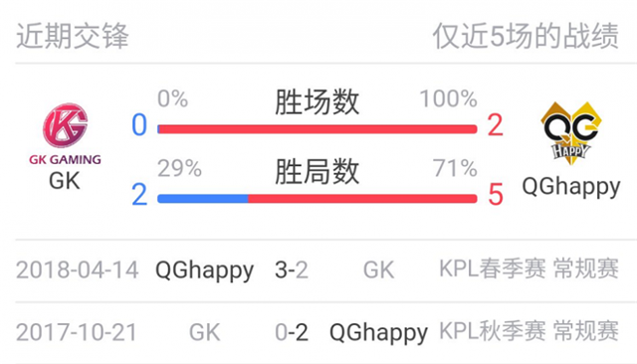Open KPL秋季赛 常规赛 event label
Viewport: 637px width, 364px height.
tap(529, 331)
